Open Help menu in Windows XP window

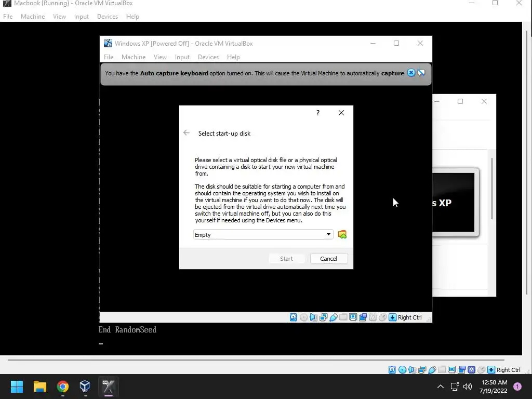[x=233, y=57]
